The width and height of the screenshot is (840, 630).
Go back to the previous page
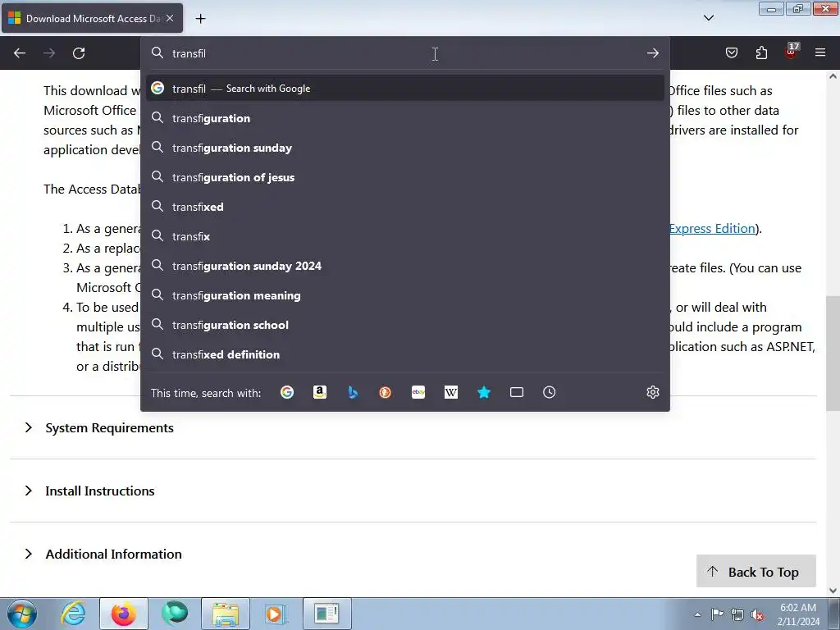coord(20,53)
